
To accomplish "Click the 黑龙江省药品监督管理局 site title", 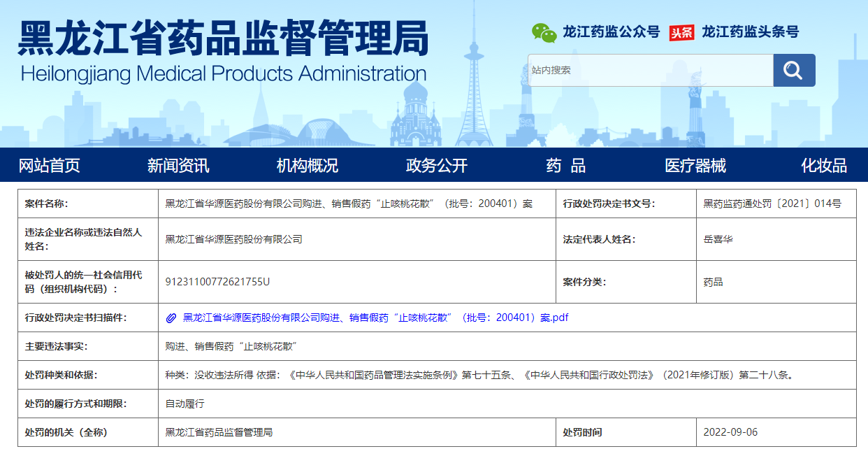I will click(x=224, y=38).
